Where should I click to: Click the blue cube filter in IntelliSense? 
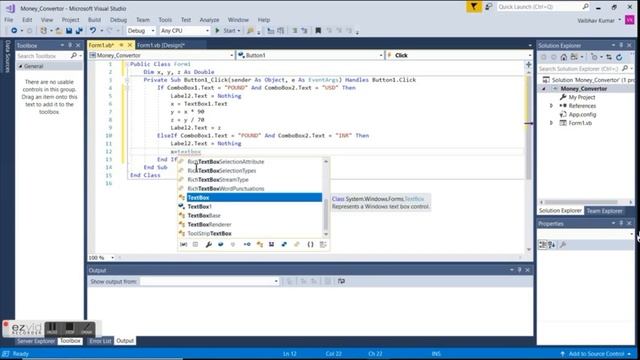[x=221, y=244]
